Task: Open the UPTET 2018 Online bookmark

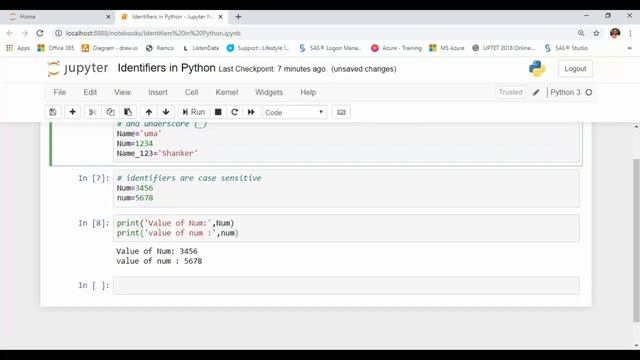Action: point(503,48)
